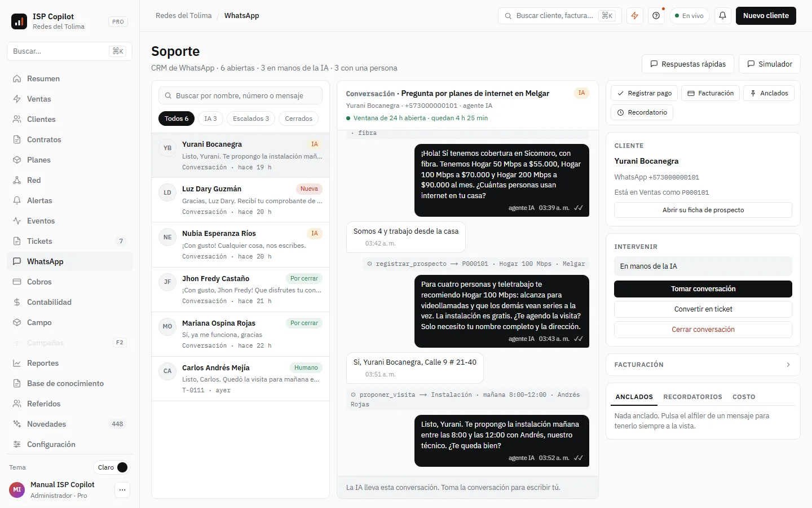Click the Contabilidad dollar sidebar icon
This screenshot has height=508, width=812.
(17, 302)
